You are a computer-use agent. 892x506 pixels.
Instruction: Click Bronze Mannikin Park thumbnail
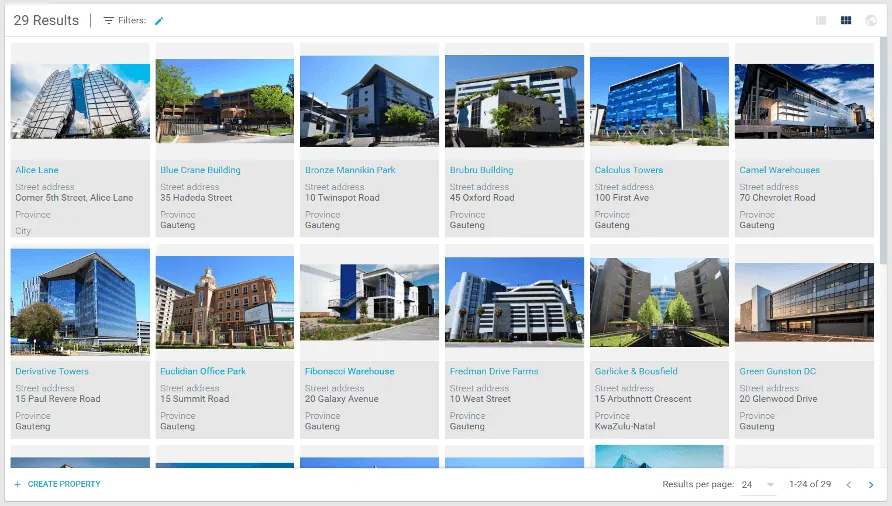[369, 101]
